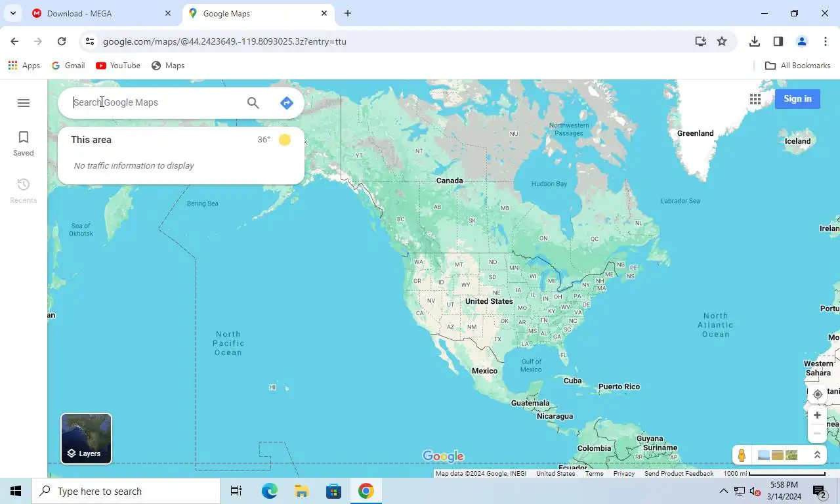Bookmark this page with the star

722,41
